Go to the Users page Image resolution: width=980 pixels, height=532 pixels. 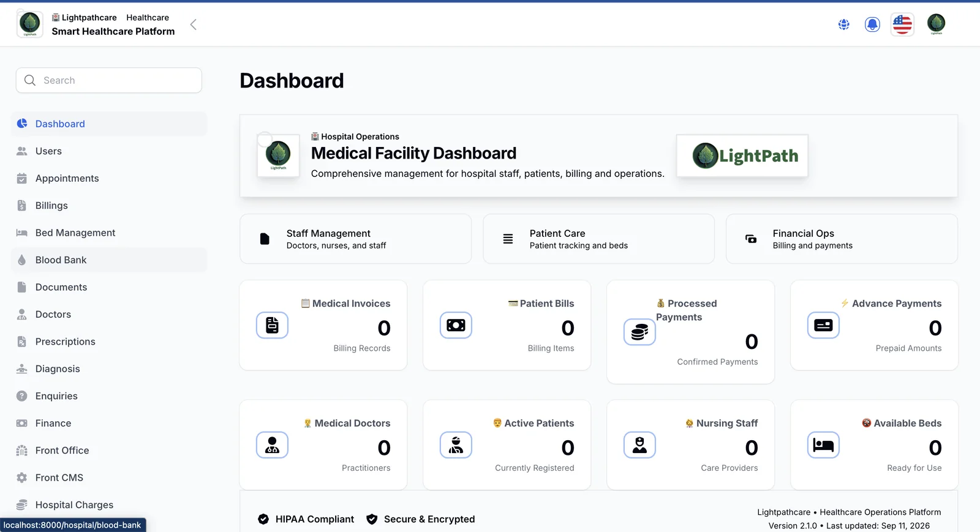coord(109,151)
